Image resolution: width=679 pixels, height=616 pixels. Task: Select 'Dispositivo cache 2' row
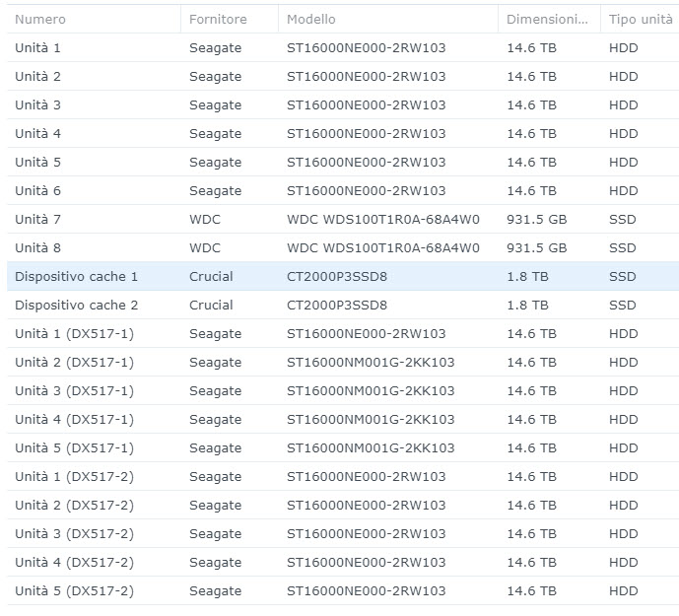(343, 305)
